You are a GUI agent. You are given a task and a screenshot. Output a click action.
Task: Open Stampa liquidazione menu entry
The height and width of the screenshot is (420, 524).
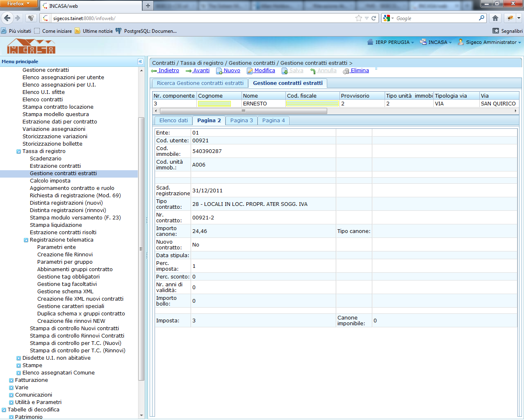(x=56, y=225)
